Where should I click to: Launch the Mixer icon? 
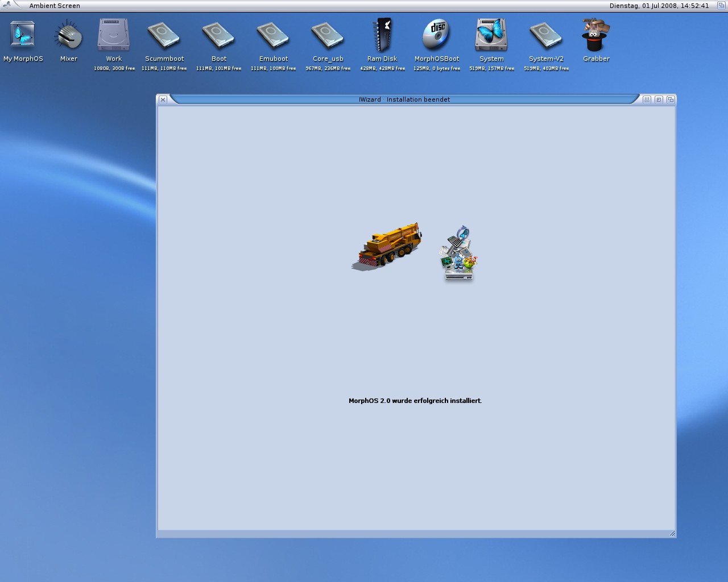[68, 35]
